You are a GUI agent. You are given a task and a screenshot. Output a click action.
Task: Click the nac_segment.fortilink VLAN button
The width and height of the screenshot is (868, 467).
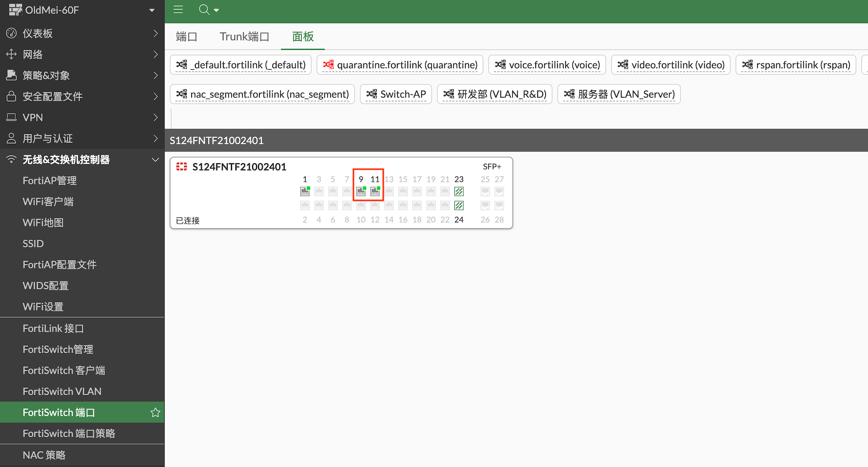263,94
